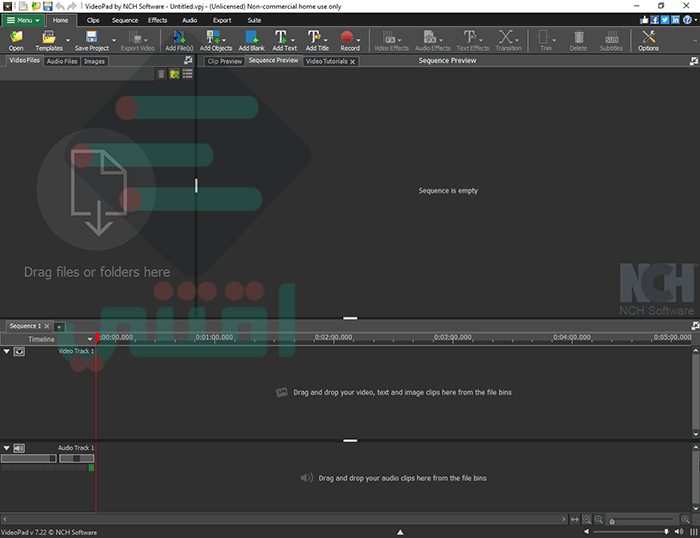Click the Open project folder icon
The width and height of the screenshot is (700, 538).
pos(16,37)
